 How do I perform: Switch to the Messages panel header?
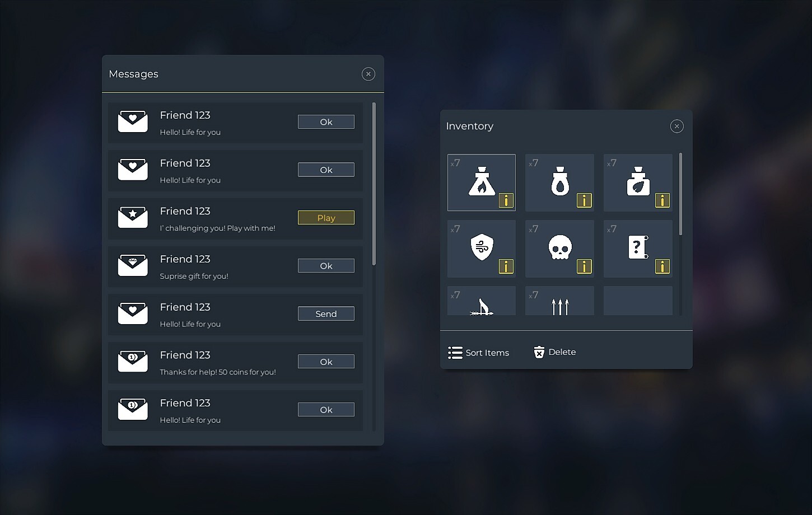133,73
